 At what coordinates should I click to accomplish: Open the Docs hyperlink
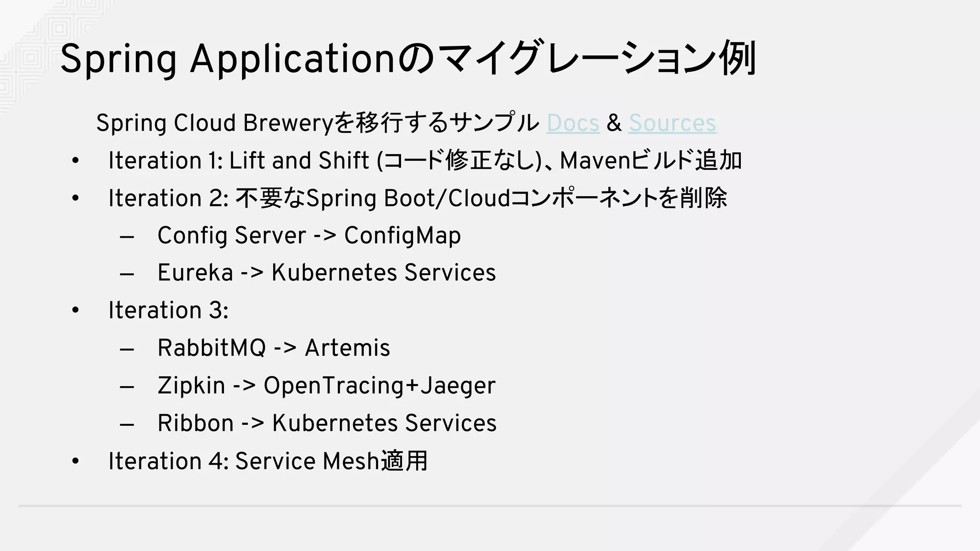click(573, 123)
